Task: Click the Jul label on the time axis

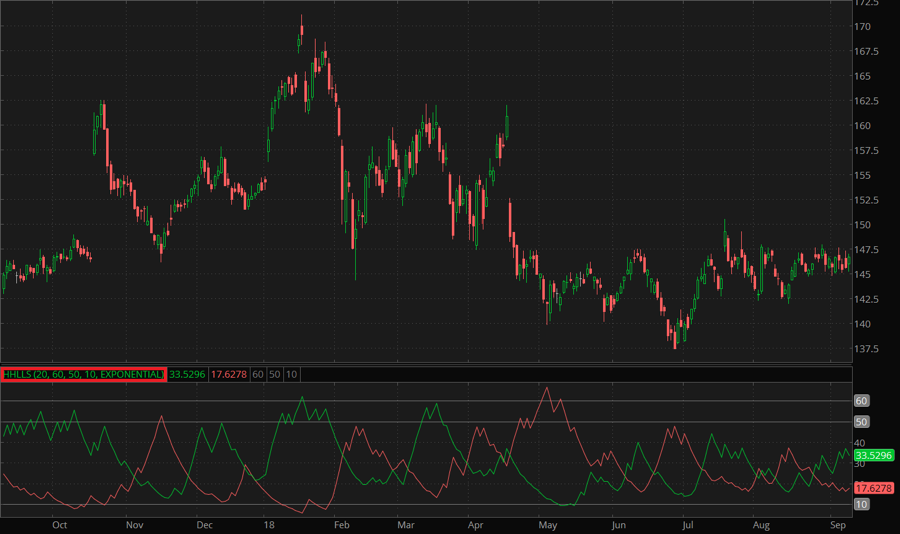Action: tap(687, 524)
